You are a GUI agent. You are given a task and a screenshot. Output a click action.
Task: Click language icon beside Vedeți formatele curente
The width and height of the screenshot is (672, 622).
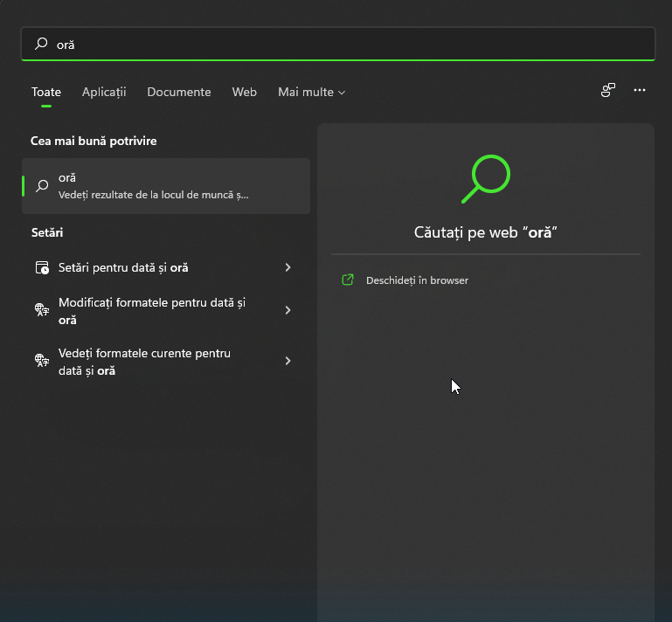coord(42,360)
